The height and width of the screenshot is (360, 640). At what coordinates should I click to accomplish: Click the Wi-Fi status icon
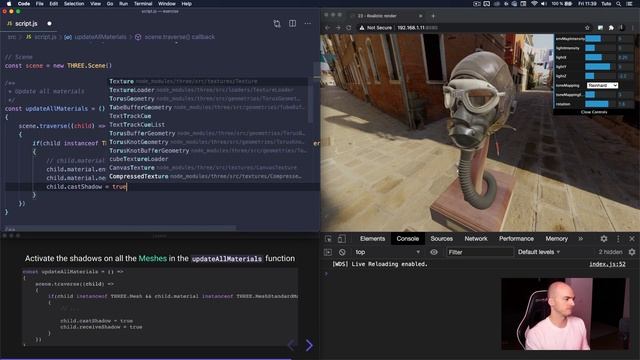point(534,4)
